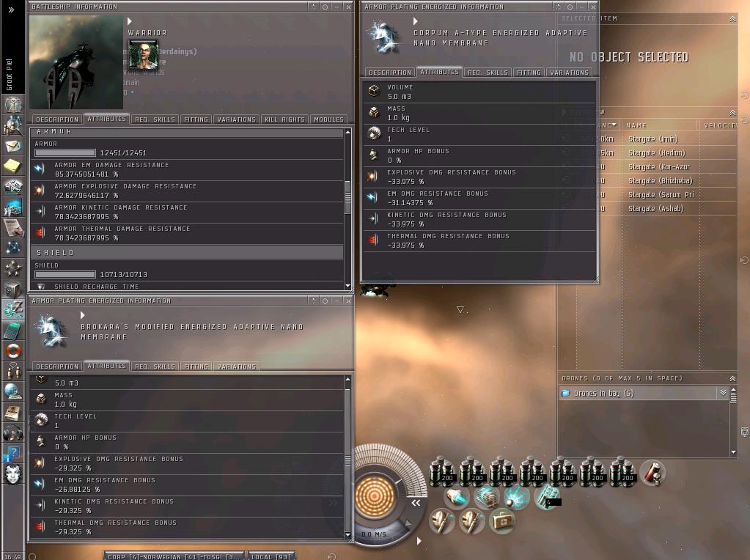Screen dimensions: 750x560
Task: Activate the medkit repair module
Action: click(x=501, y=521)
